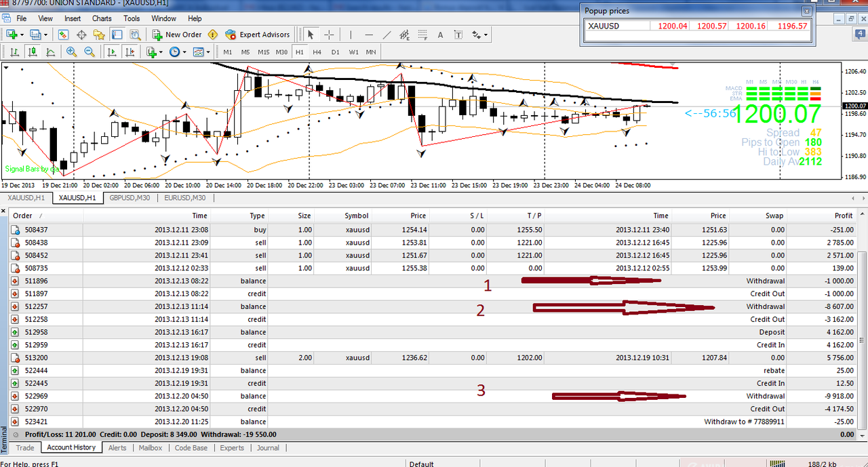This screenshot has width=868, height=467.
Task: Set timeframe to M15
Action: (x=264, y=52)
